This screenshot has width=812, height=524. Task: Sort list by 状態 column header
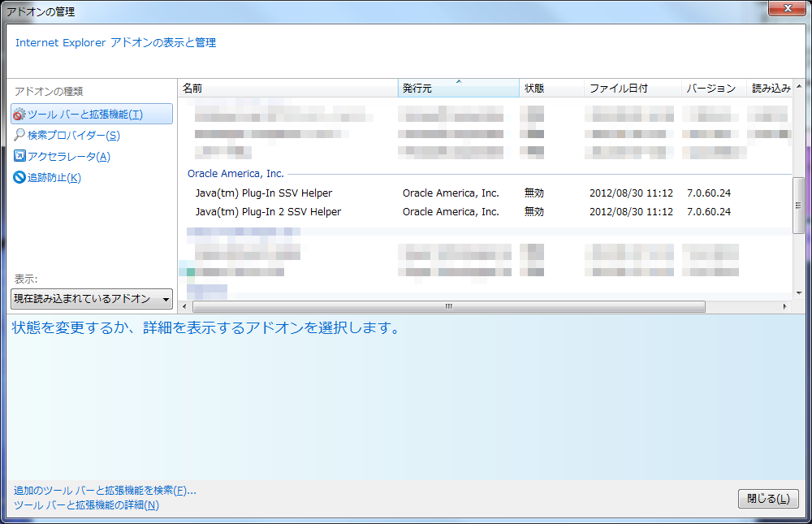tap(551, 88)
